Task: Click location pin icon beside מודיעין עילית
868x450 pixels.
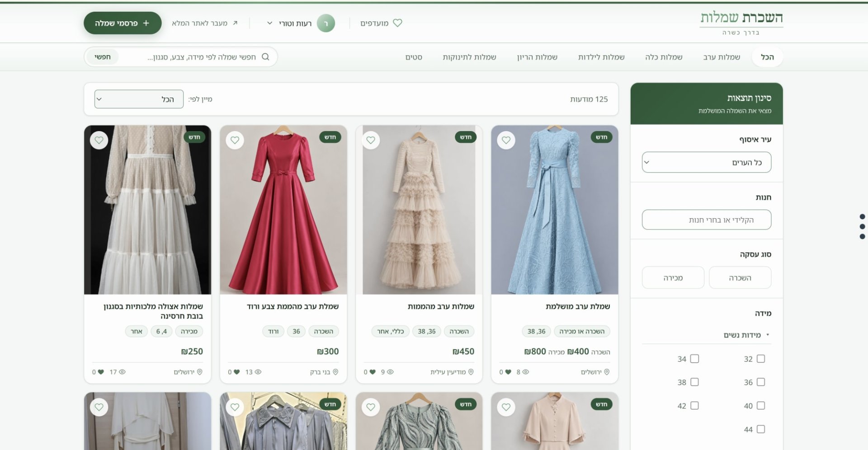Action: click(x=471, y=372)
